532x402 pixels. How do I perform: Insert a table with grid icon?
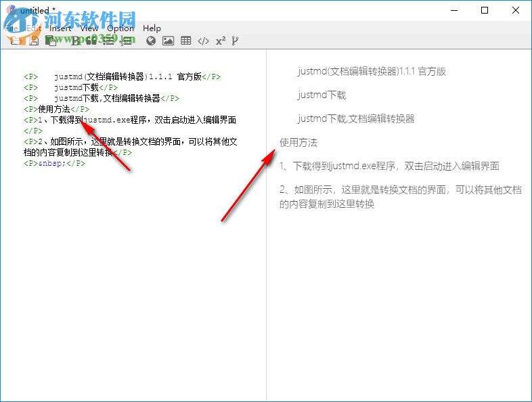185,41
